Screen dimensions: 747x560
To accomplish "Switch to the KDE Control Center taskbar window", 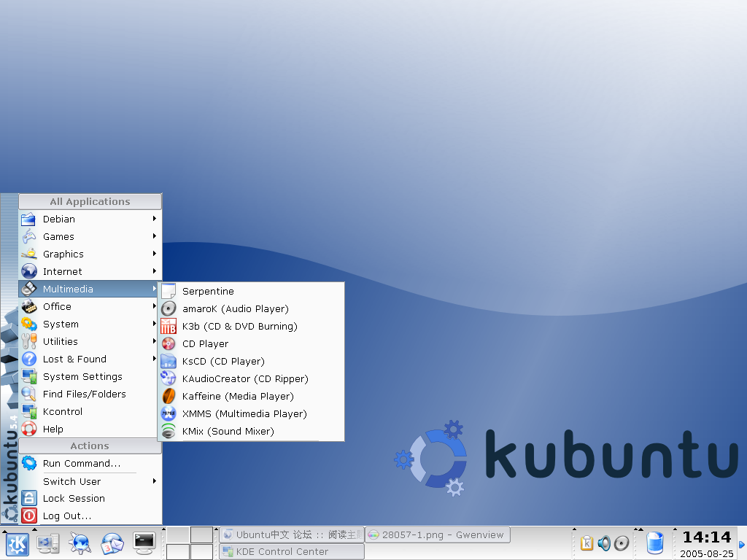I will point(292,551).
